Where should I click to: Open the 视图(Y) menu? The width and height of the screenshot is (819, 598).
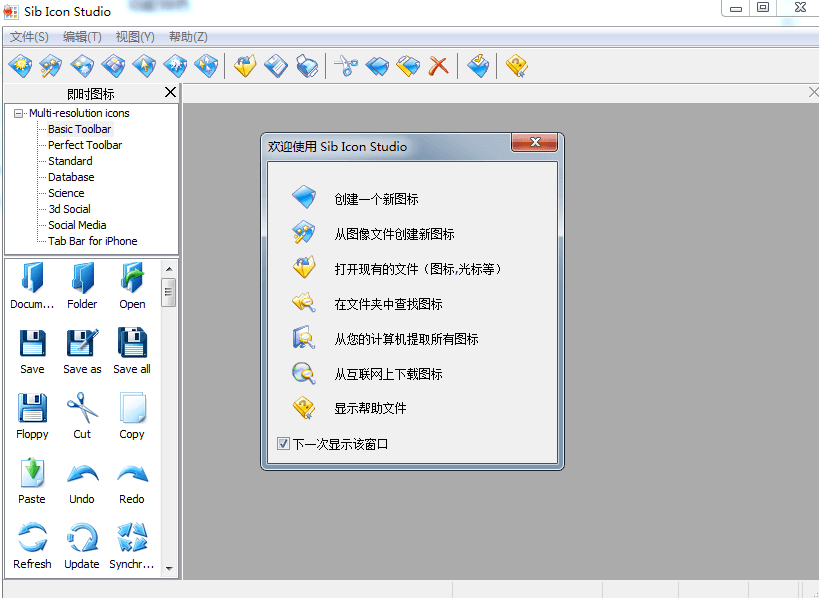pyautogui.click(x=135, y=37)
